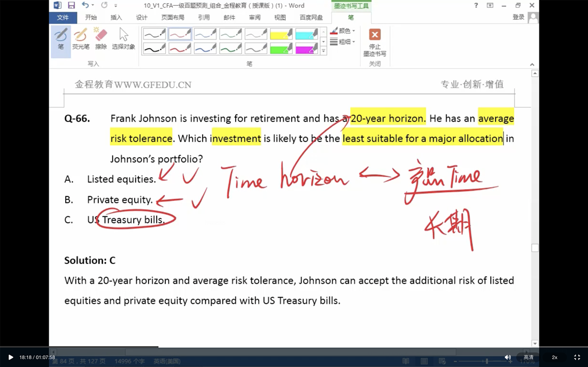Switch to the 视图 tab
588x367 pixels.
click(x=280, y=18)
